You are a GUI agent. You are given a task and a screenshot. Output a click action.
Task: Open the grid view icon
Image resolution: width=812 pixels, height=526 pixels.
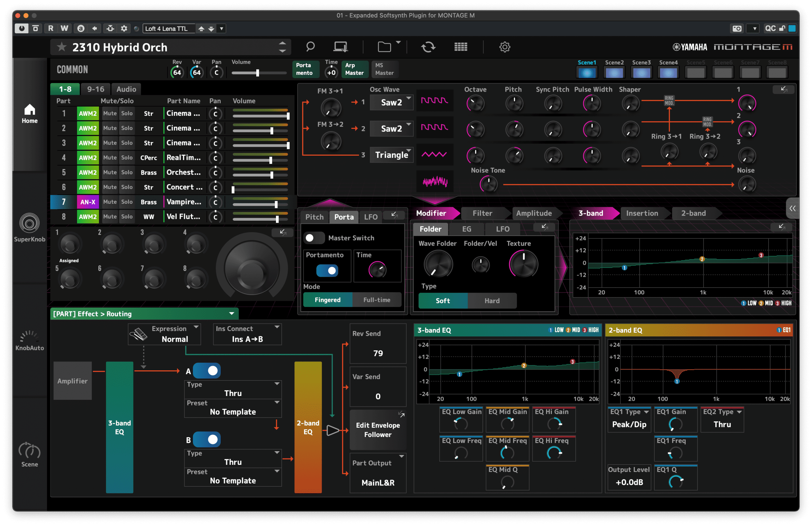461,47
